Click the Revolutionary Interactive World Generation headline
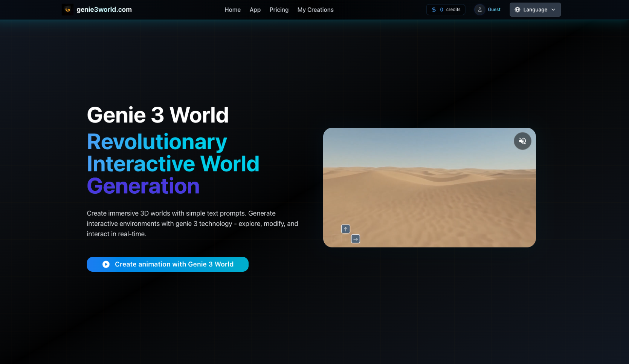The width and height of the screenshot is (629, 364). pyautogui.click(x=173, y=164)
